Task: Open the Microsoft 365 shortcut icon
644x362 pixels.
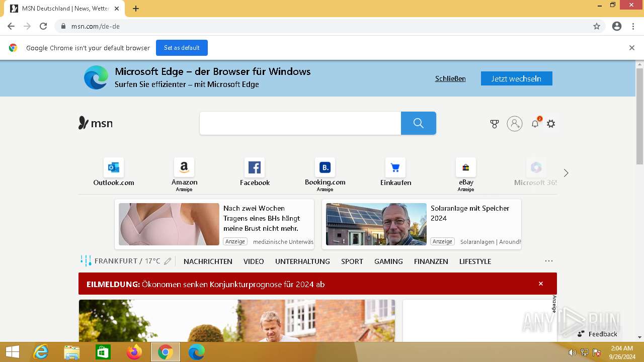Action: [x=536, y=167]
